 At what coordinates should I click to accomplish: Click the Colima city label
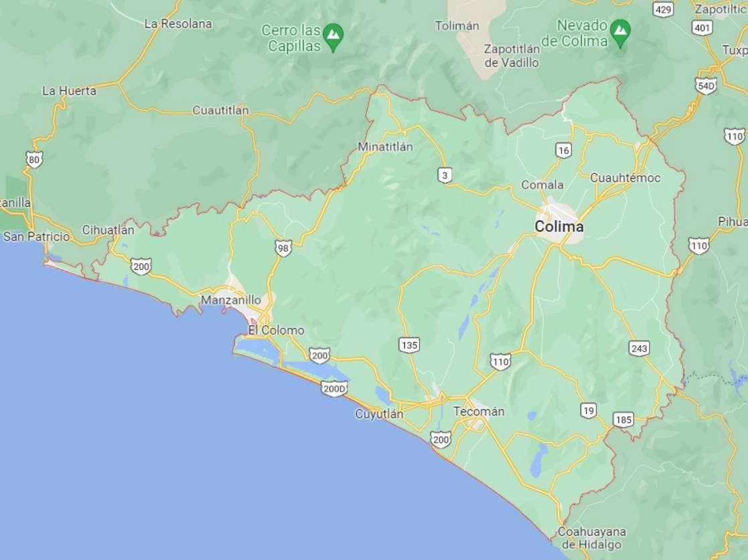point(559,226)
